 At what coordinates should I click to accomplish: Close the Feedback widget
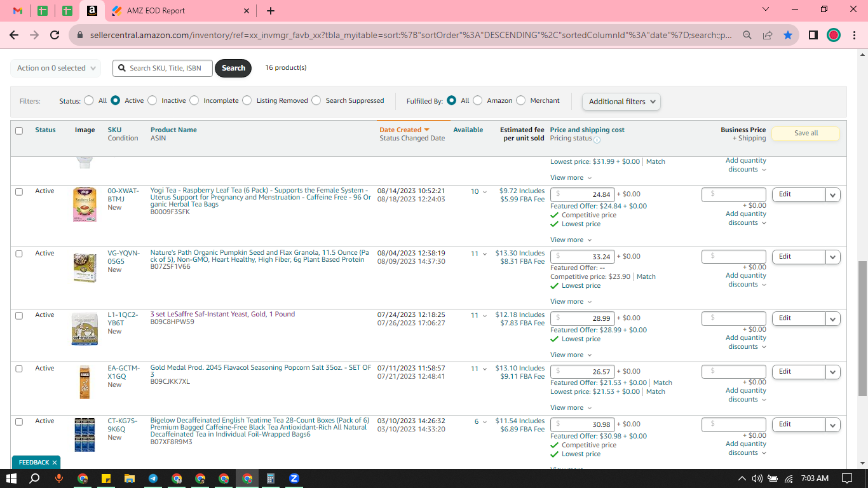point(55,463)
